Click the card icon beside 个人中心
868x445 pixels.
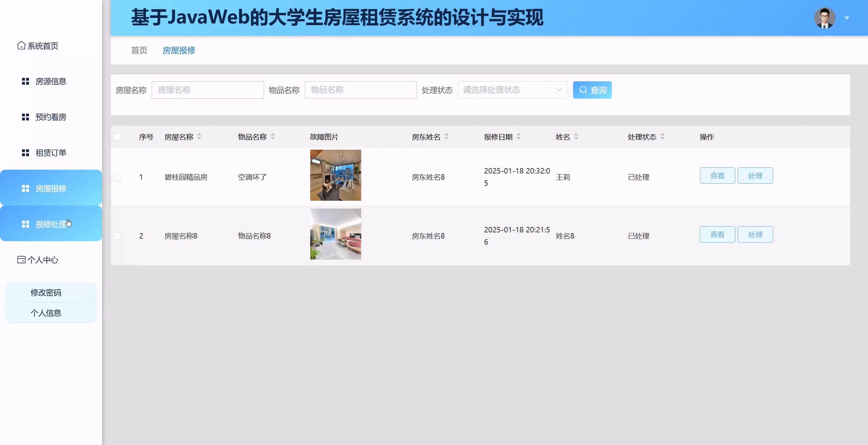coord(21,260)
